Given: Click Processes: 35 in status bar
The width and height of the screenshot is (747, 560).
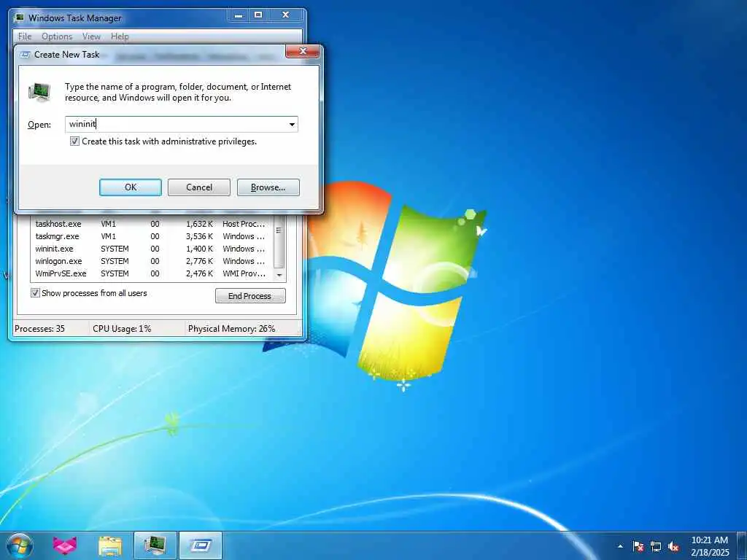Looking at the screenshot, I should (39, 329).
